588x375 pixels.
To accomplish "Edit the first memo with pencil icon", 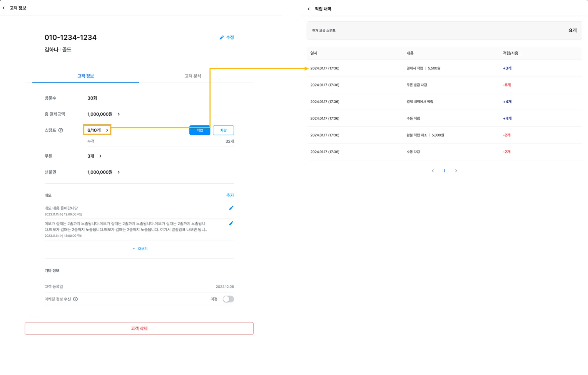I will click(231, 208).
